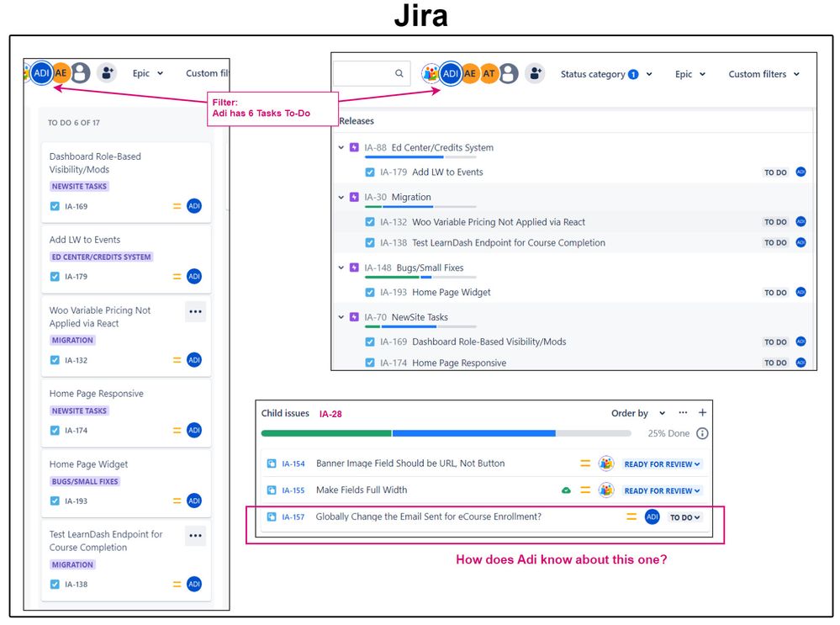Open more options ellipsis in Child issues
840x625 pixels.
pyautogui.click(x=683, y=413)
